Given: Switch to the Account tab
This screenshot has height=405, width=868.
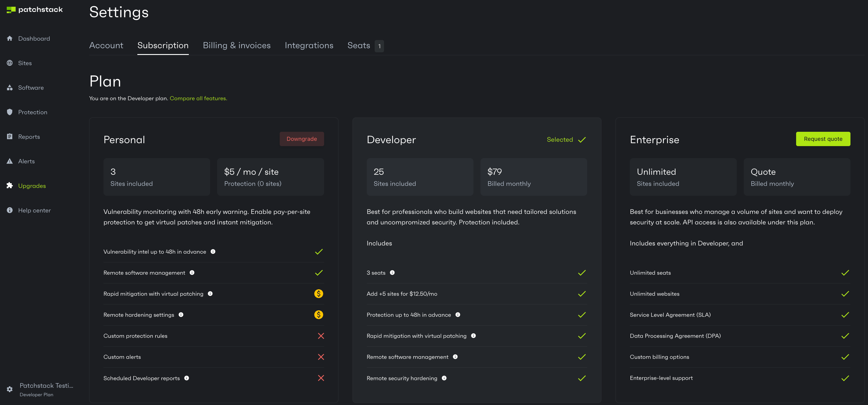Looking at the screenshot, I should pos(106,46).
